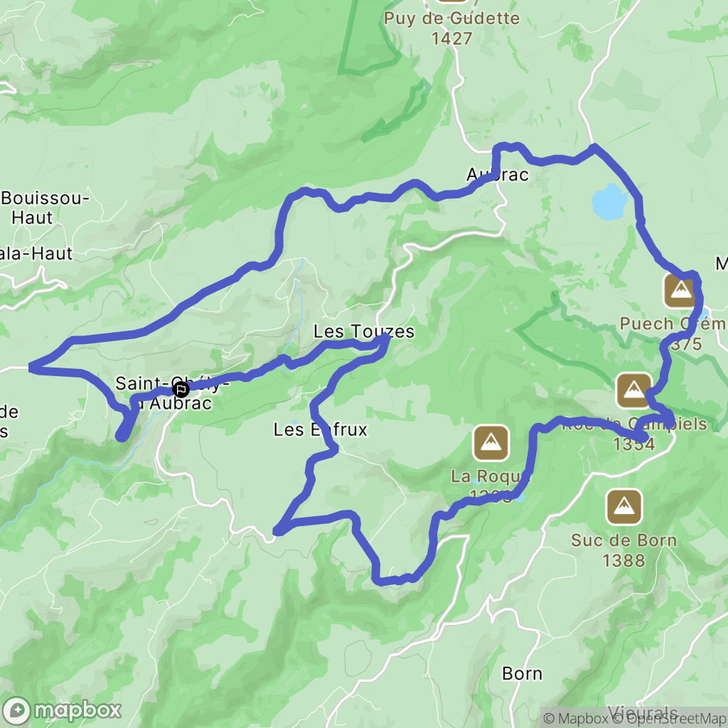Select the Roc de Campiels mountain icon
Image resolution: width=728 pixels, height=728 pixels.
coord(633,390)
